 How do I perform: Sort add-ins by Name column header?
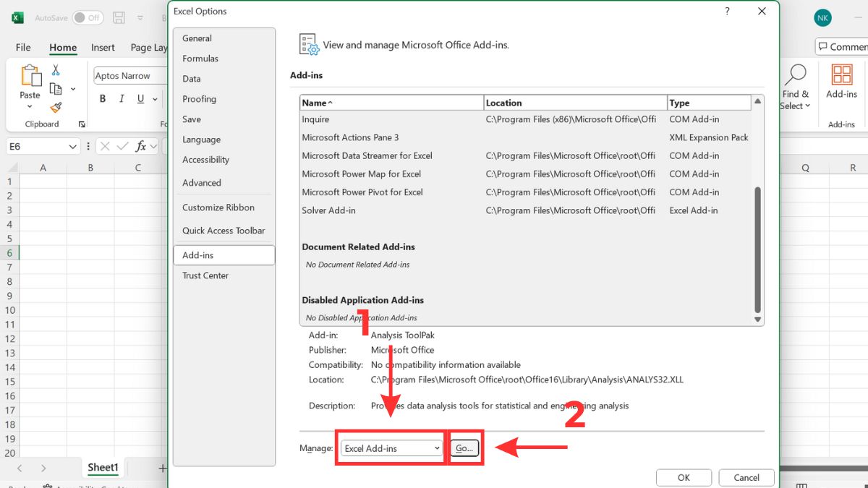tap(391, 103)
